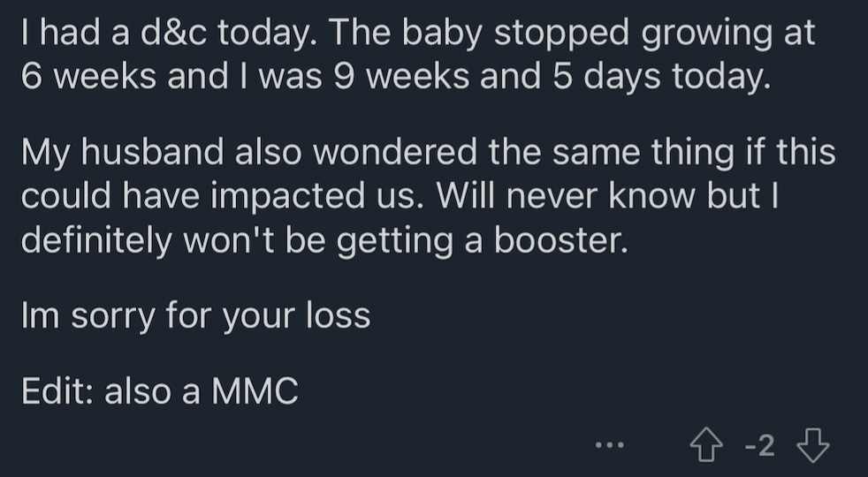Downvote this comment with the down arrow
868x477 pixels.
(812, 445)
